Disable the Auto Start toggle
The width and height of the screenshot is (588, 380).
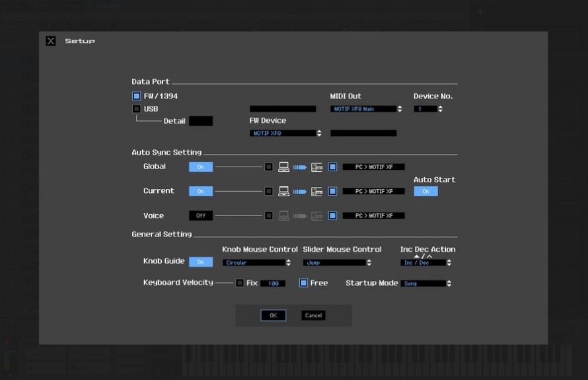425,192
